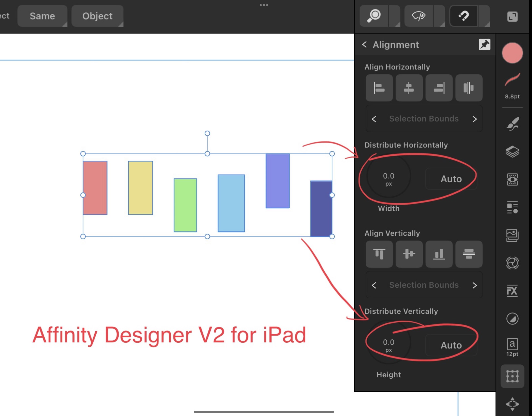Image resolution: width=532 pixels, height=416 pixels.
Task: Open the Stock images studio
Action: point(512,235)
